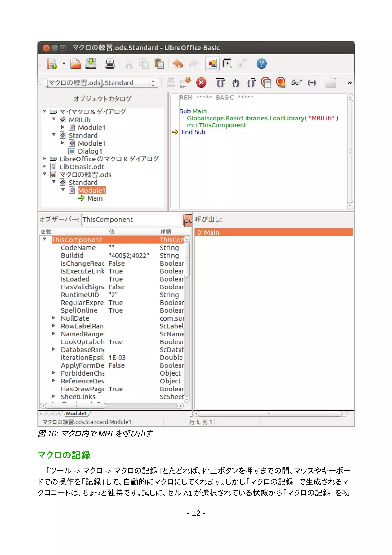Click the blue Help question mark icon
This screenshot has width=392, height=555.
pyautogui.click(x=262, y=64)
